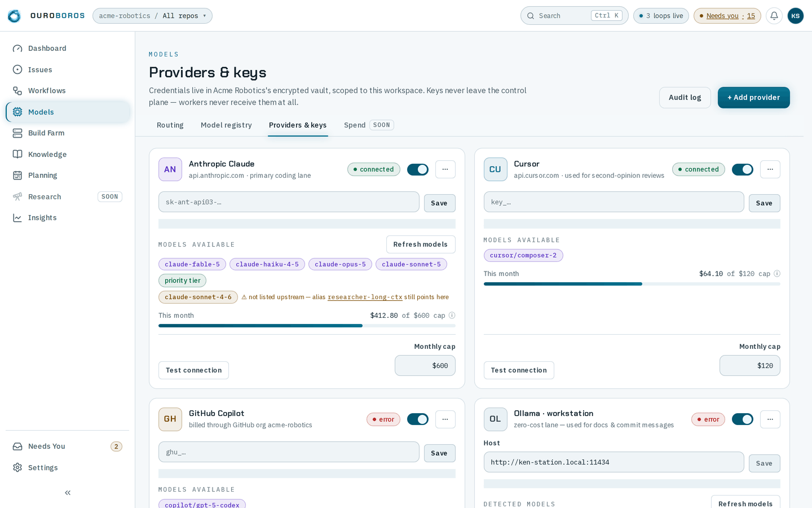Test connection for Anthropic Claude
The height and width of the screenshot is (508, 812).
coord(193,370)
